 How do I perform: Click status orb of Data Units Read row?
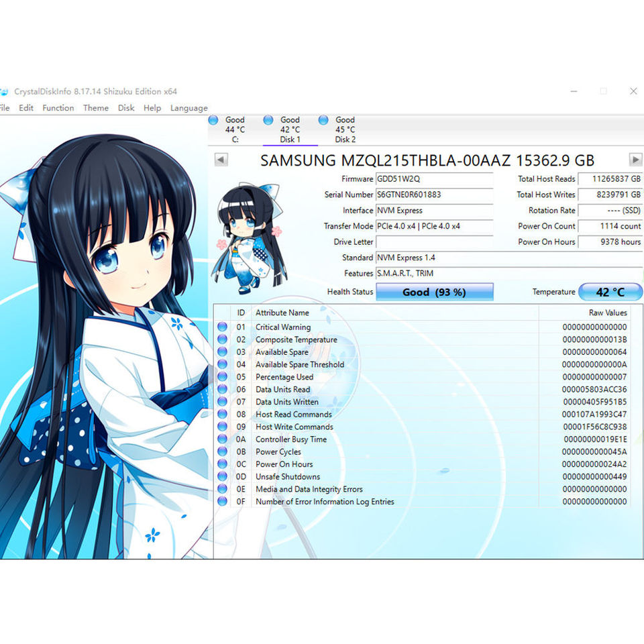point(222,389)
